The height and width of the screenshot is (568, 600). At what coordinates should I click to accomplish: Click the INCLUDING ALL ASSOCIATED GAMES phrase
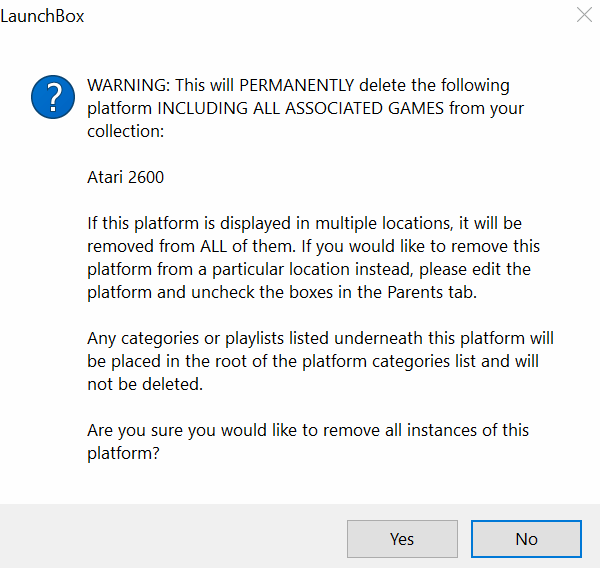click(x=300, y=108)
